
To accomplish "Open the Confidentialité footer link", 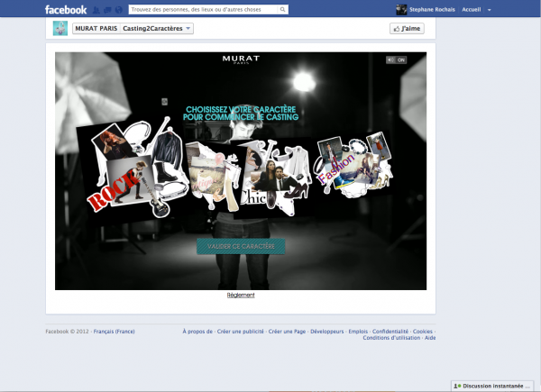I will (x=391, y=331).
